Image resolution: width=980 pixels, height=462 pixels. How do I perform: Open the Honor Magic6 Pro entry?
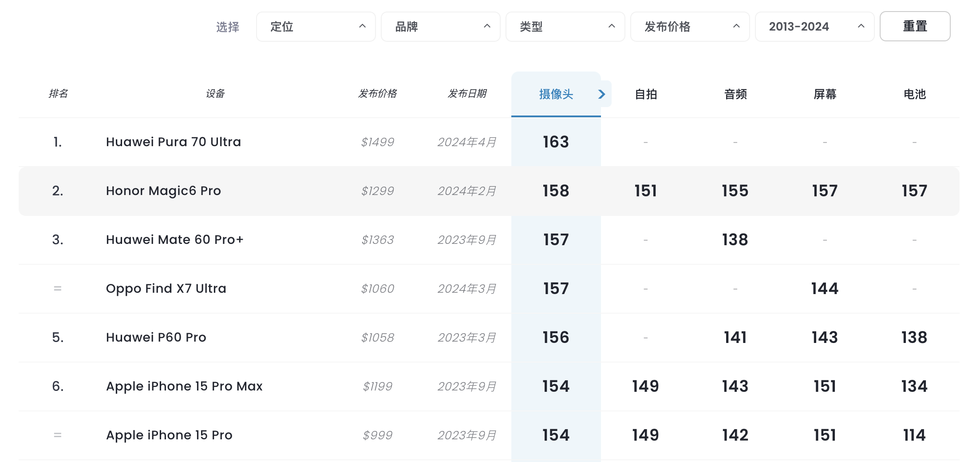coord(163,191)
